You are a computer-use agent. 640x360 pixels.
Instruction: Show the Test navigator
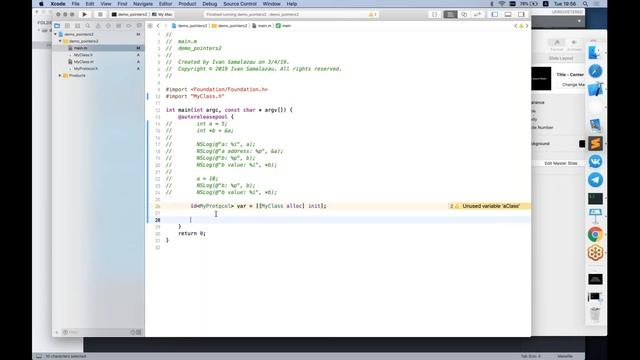pyautogui.click(x=108, y=26)
